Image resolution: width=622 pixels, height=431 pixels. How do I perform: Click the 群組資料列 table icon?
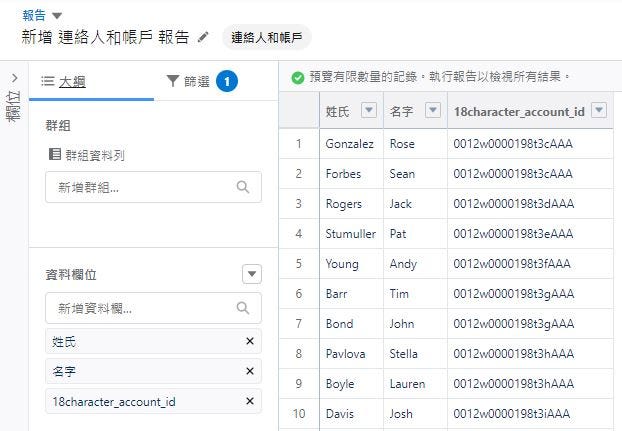click(x=54, y=154)
